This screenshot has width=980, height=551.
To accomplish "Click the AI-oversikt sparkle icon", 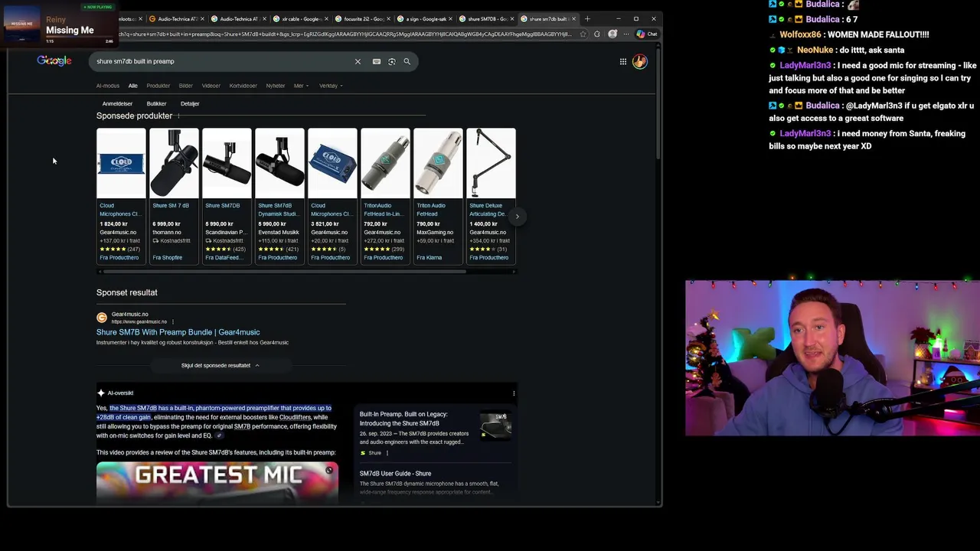I will click(x=101, y=393).
